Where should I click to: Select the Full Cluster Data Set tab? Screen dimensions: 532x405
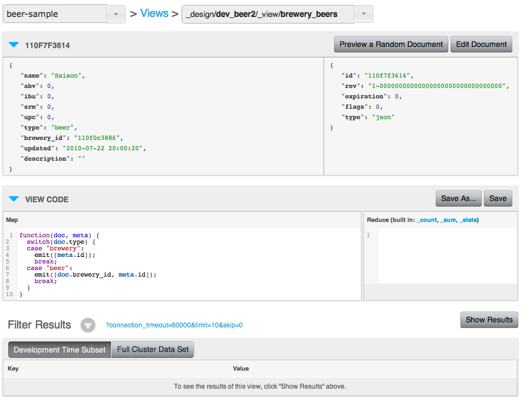click(153, 350)
